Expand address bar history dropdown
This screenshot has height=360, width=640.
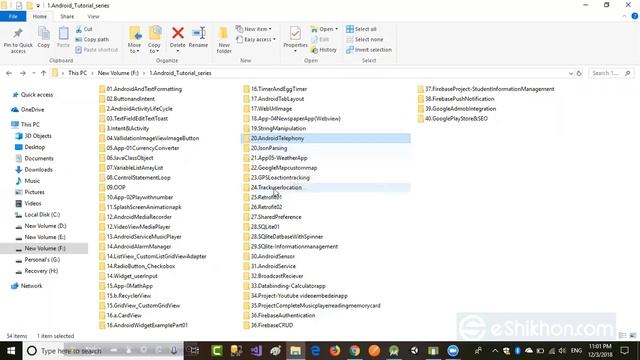point(571,73)
